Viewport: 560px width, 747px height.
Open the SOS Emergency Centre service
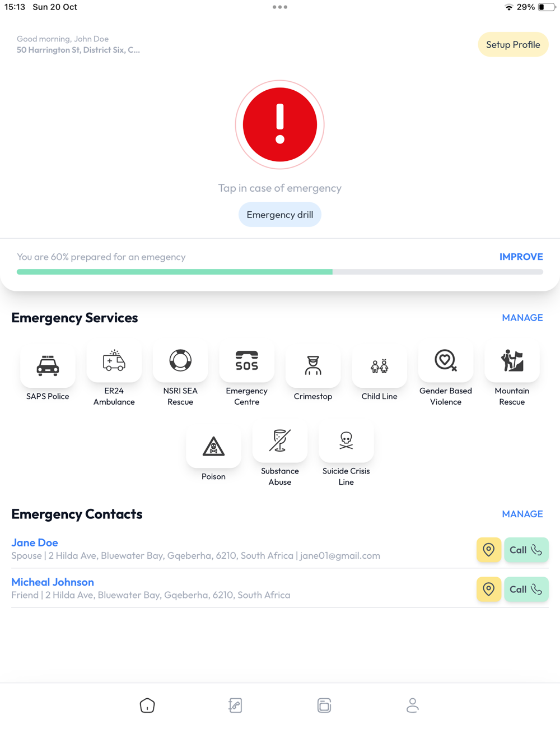point(247,361)
